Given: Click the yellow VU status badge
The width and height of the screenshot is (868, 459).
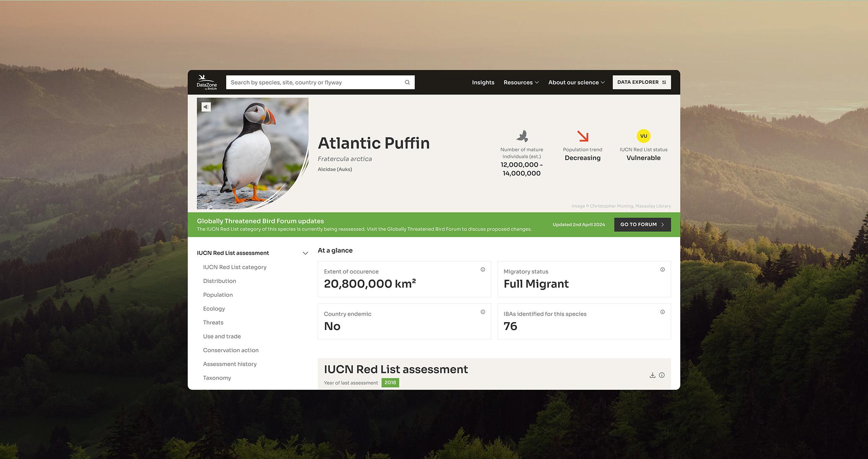Looking at the screenshot, I should [643, 136].
